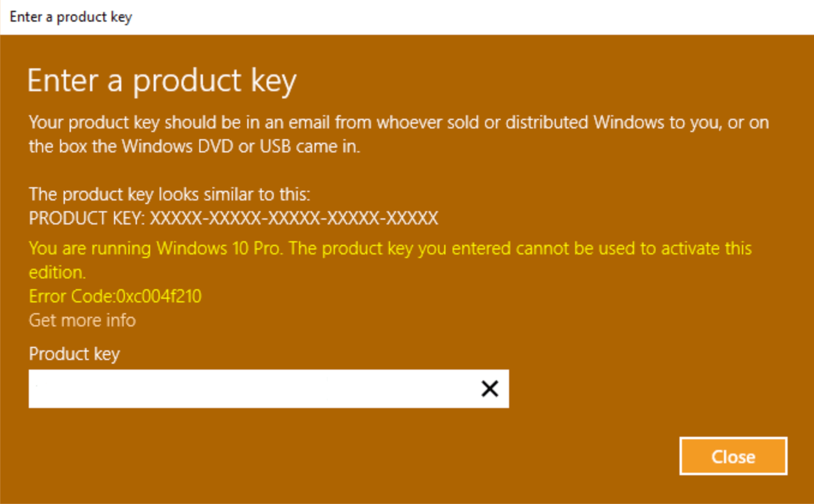The height and width of the screenshot is (504, 814).
Task: Click the Windows DVD or USB box line
Action: tap(194, 146)
